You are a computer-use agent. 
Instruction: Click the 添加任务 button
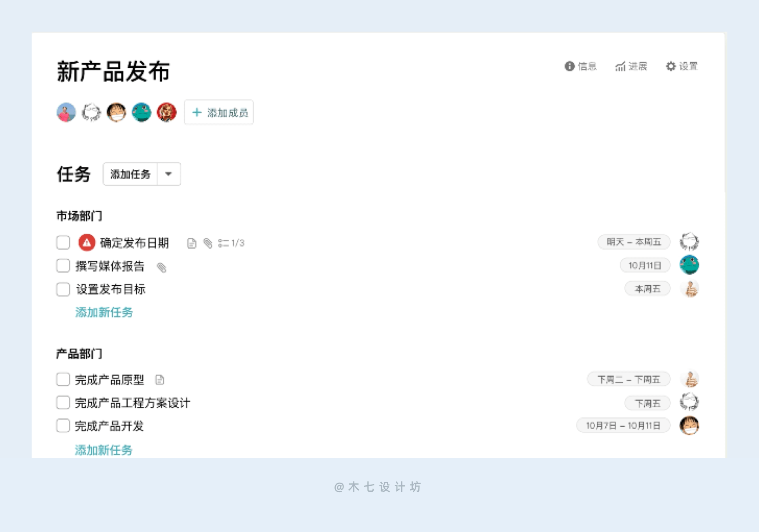coord(130,174)
